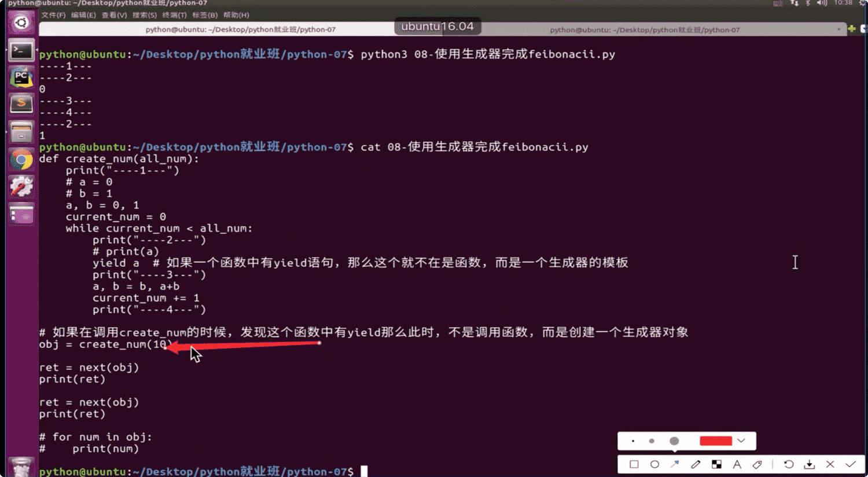Undo the last annotation

coord(789,464)
